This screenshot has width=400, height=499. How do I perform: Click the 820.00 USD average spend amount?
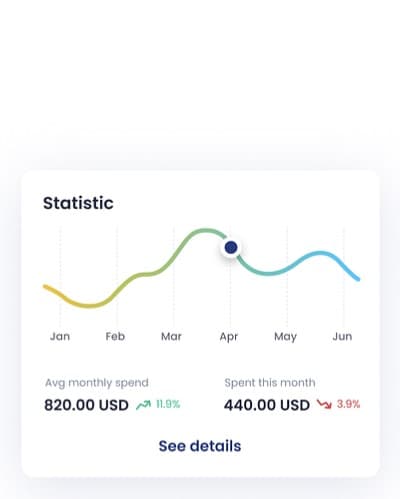click(x=86, y=405)
